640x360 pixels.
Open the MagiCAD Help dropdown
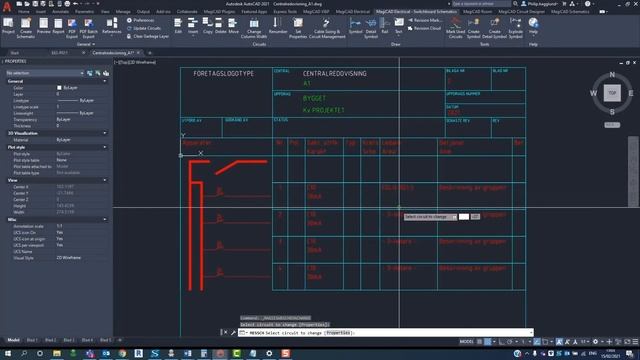533,26
